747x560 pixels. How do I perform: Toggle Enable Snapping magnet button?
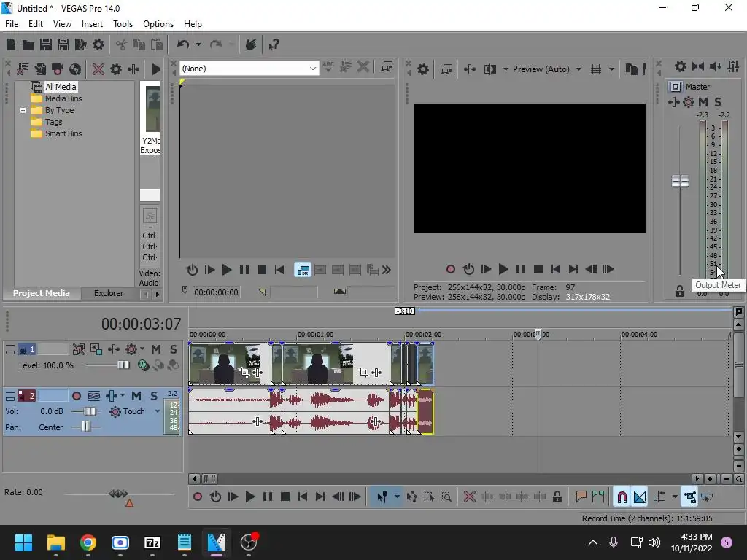(622, 497)
